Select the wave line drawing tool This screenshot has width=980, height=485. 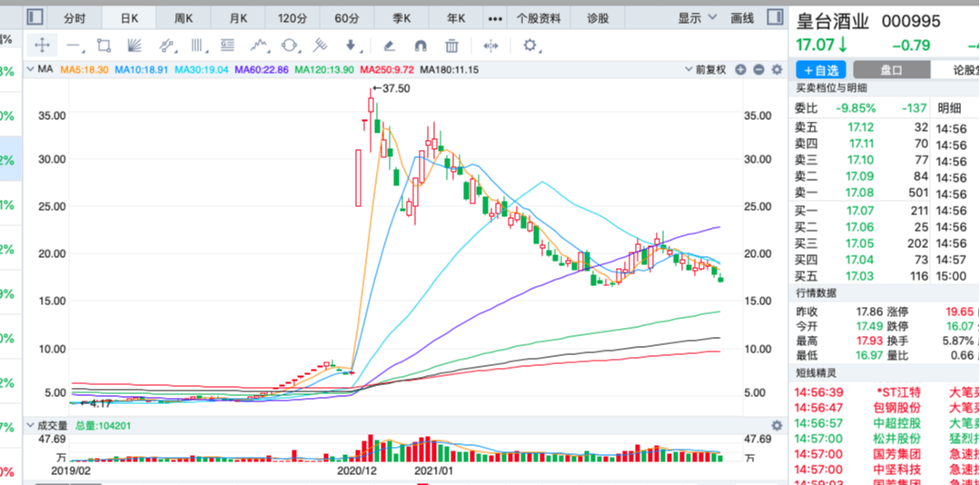click(259, 45)
